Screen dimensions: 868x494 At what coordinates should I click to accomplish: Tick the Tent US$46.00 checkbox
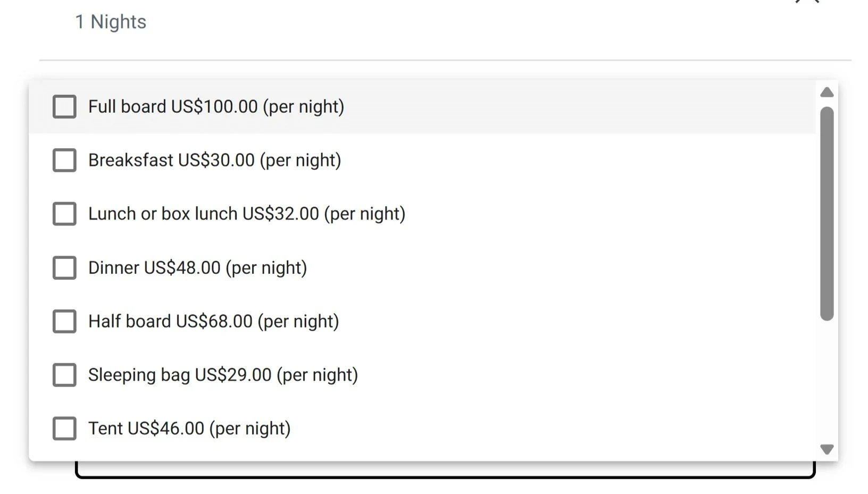[64, 429]
